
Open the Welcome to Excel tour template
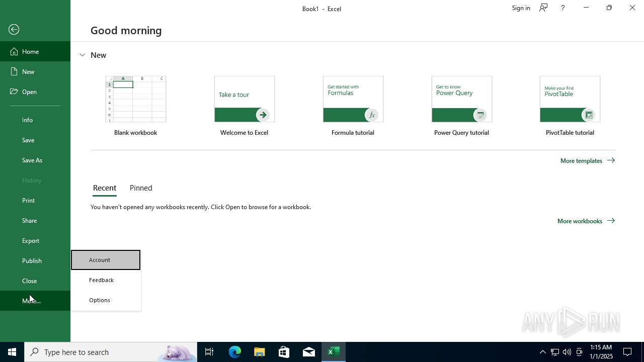[244, 106]
